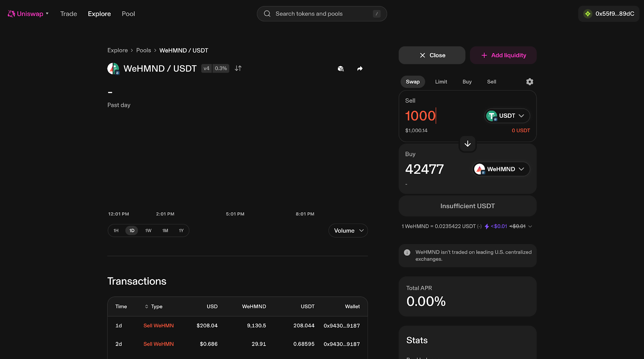This screenshot has height=359, width=644.
Task: Click the slash shortcut key badge
Action: (x=377, y=14)
